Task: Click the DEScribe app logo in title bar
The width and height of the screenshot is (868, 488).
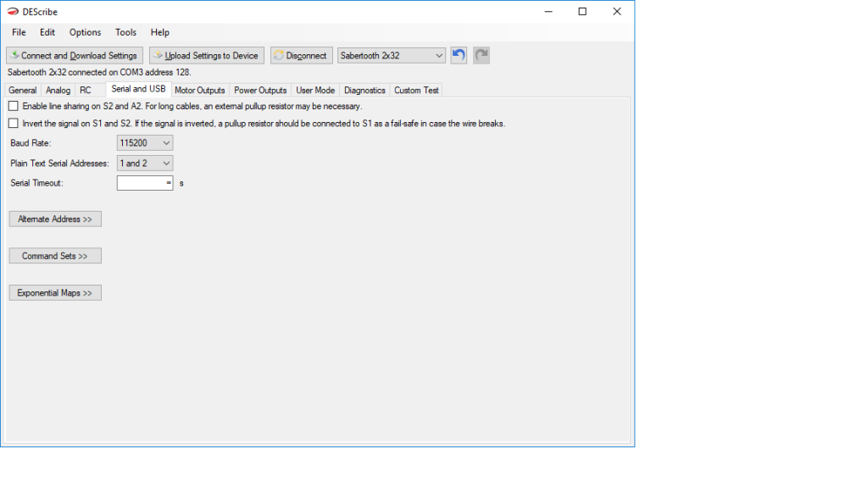Action: (x=13, y=12)
